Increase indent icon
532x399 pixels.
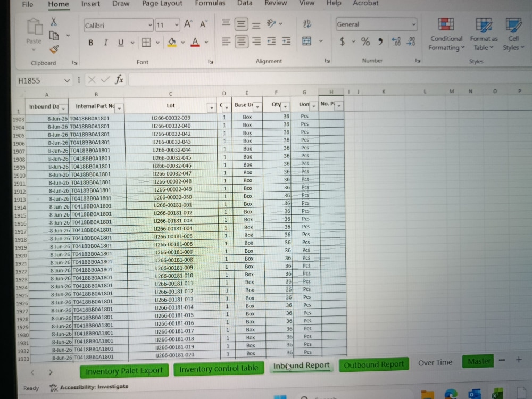click(287, 41)
